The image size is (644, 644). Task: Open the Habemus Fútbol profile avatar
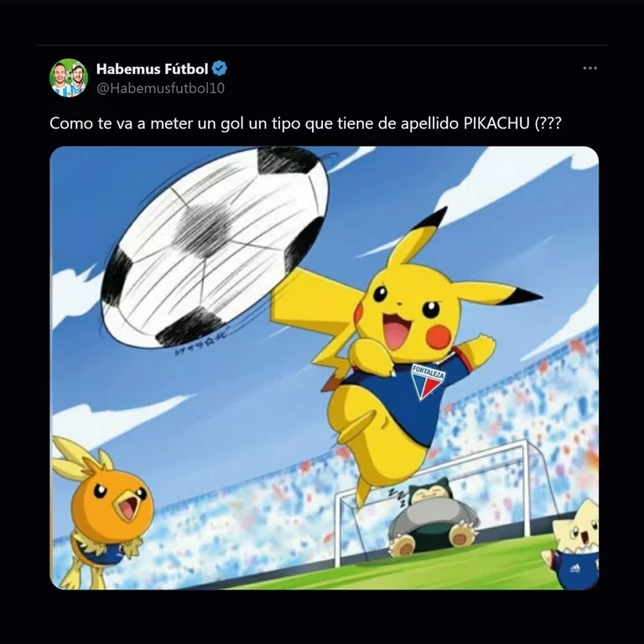click(69, 78)
